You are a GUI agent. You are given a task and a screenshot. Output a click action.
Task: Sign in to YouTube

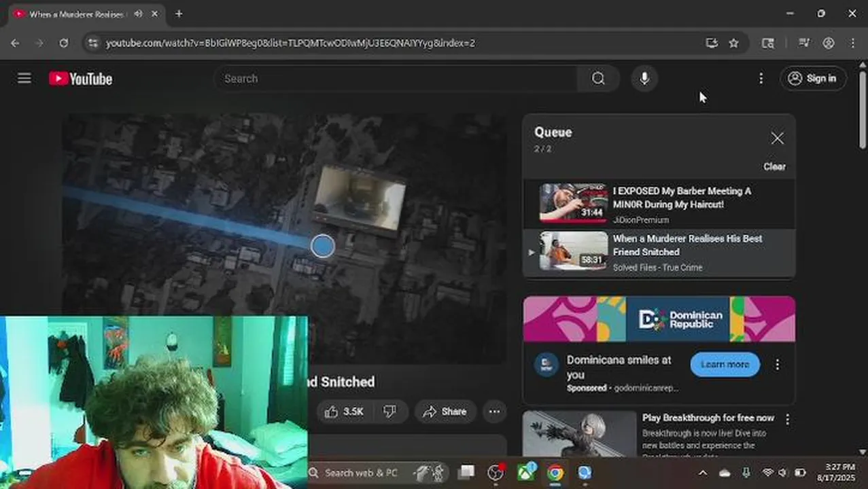[813, 79]
